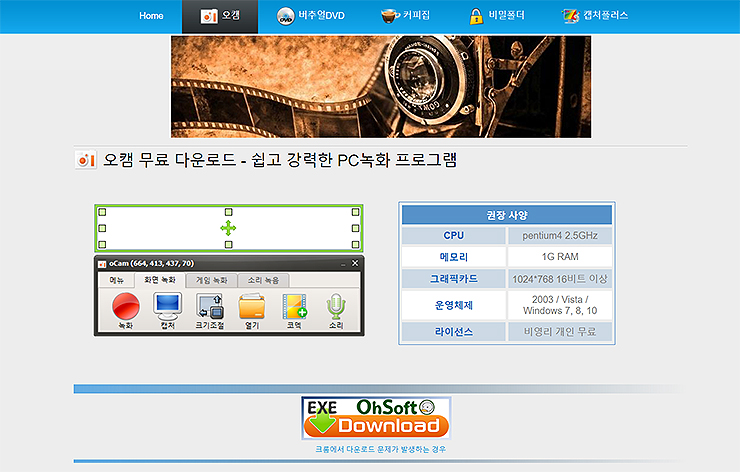The height and width of the screenshot is (472, 740).
Task: Open the 메뉴 tab in oCam window
Action: (117, 280)
